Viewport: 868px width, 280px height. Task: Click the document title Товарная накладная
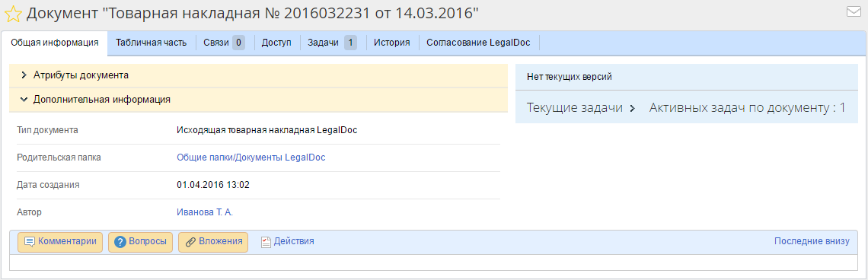(253, 14)
